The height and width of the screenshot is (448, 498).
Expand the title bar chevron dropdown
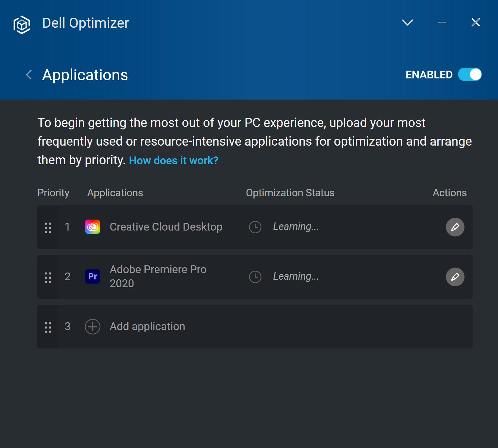click(x=407, y=22)
